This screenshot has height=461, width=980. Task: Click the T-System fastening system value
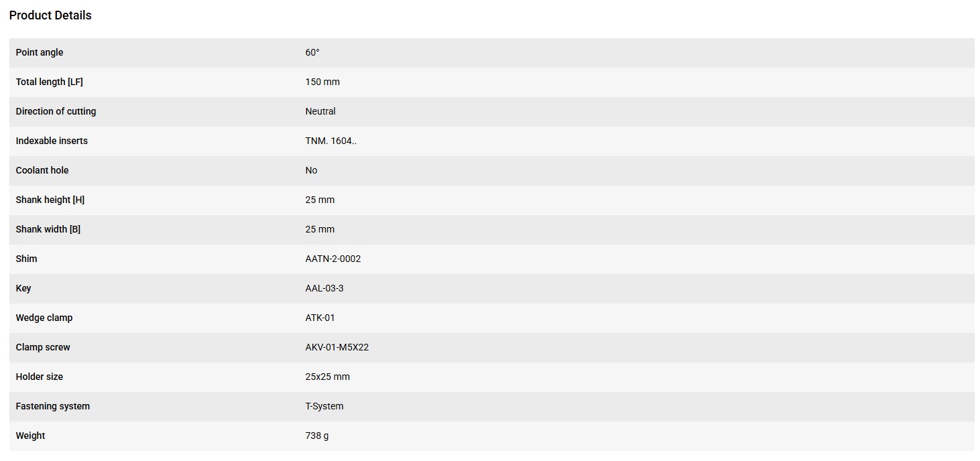tap(324, 406)
